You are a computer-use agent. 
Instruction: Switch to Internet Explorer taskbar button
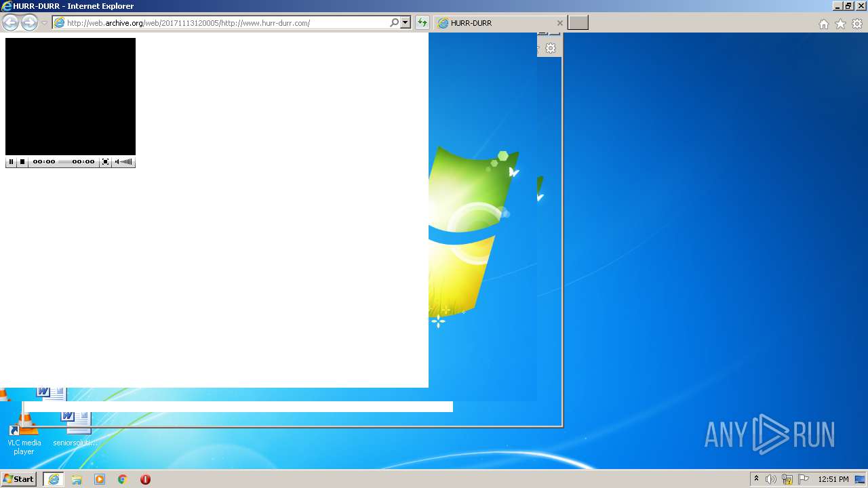tap(54, 479)
